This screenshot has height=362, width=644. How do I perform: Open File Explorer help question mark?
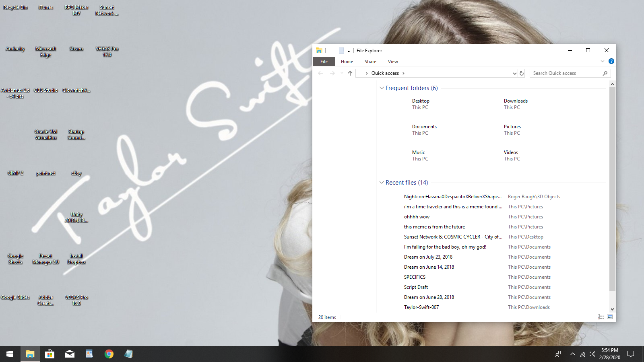coord(611,61)
